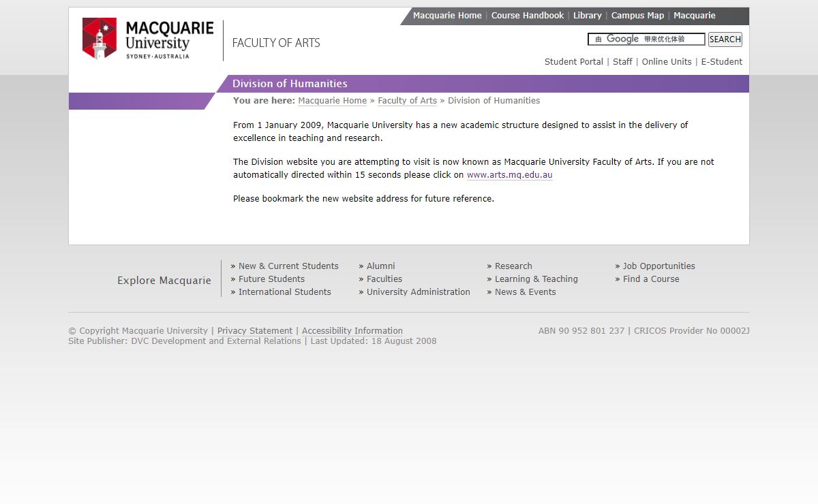818x504 pixels.
Task: Follow the www.arts.mq.edu.au link
Action: 509,175
